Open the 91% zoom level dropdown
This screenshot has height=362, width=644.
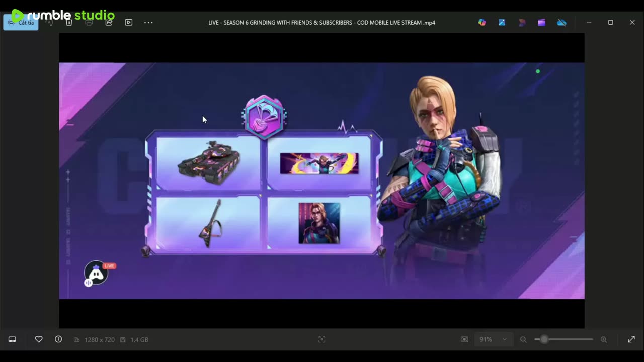494,339
